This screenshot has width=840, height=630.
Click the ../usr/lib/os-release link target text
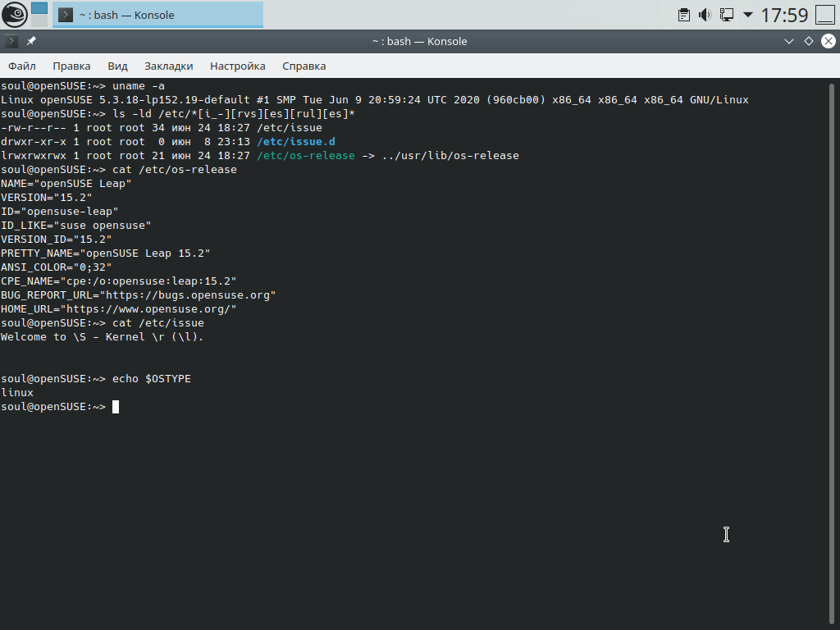pyautogui.click(x=450, y=155)
